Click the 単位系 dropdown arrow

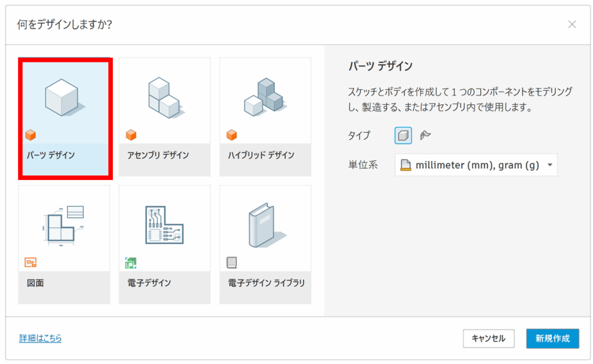click(549, 165)
